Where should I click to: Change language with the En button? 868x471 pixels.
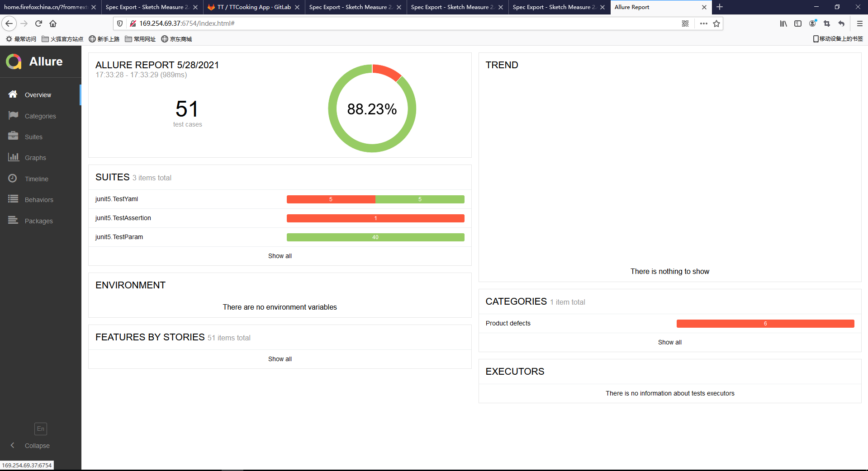[x=41, y=429]
